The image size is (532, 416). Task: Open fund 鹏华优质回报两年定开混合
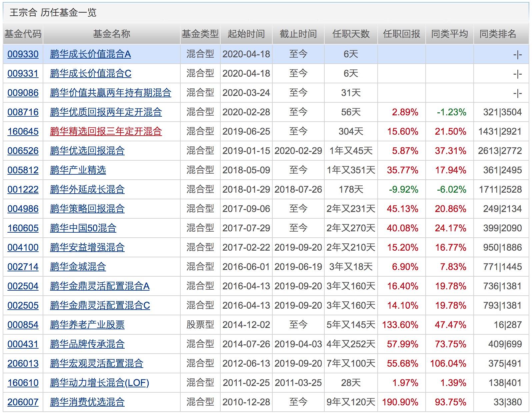pyautogui.click(x=106, y=112)
